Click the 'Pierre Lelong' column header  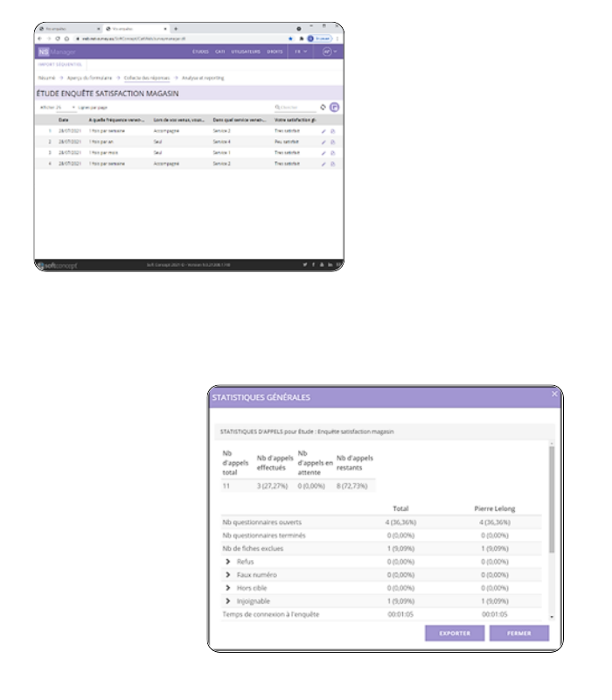tap(495, 508)
